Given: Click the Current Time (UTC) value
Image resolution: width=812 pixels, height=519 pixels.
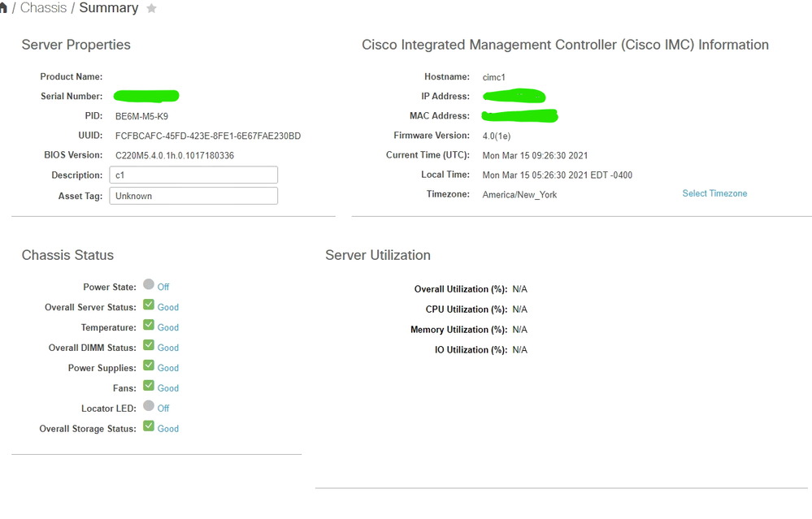Looking at the screenshot, I should click(535, 155).
